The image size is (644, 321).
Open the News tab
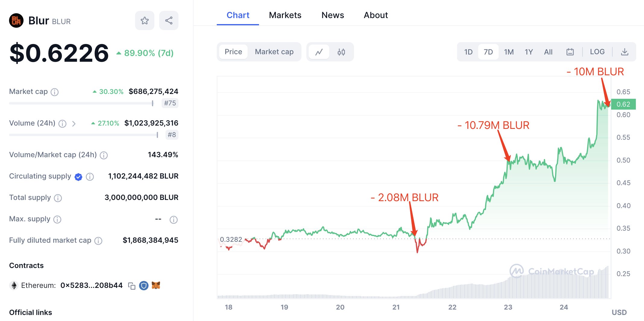(x=333, y=15)
